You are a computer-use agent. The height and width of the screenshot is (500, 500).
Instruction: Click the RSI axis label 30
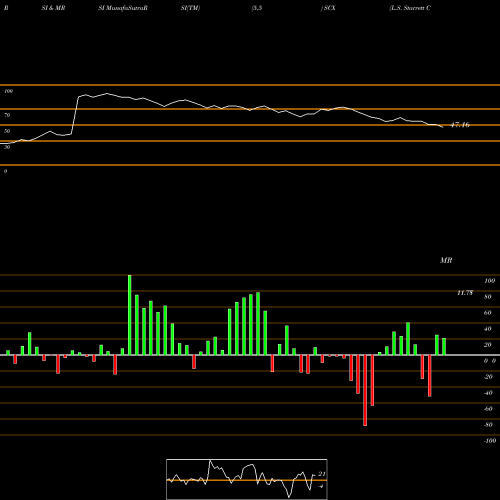pyautogui.click(x=7, y=147)
